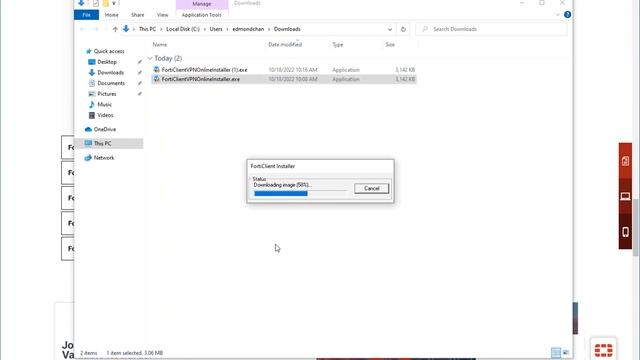The height and width of the screenshot is (360, 640).
Task: Sort by Date modified column
Action: [x=285, y=44]
